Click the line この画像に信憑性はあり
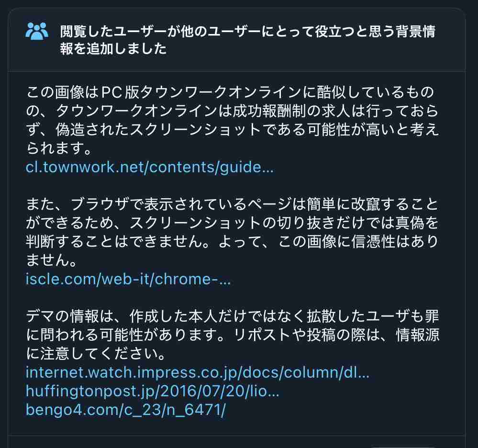478x448 pixels. tap(232, 242)
